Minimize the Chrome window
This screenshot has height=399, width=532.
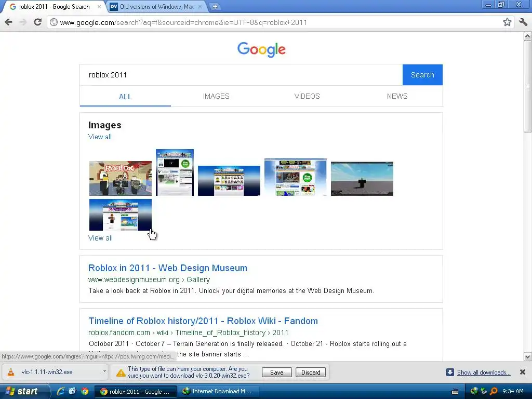tap(488, 4)
